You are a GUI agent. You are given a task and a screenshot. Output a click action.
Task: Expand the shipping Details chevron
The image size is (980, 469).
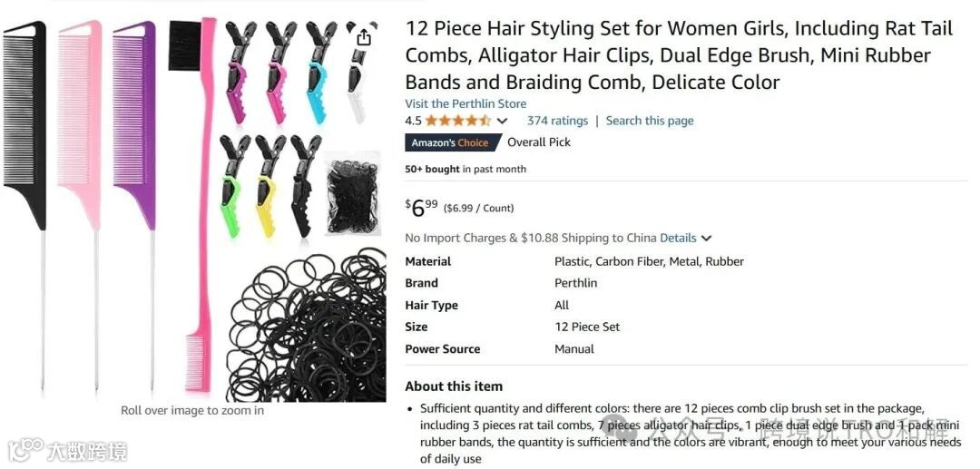(706, 238)
